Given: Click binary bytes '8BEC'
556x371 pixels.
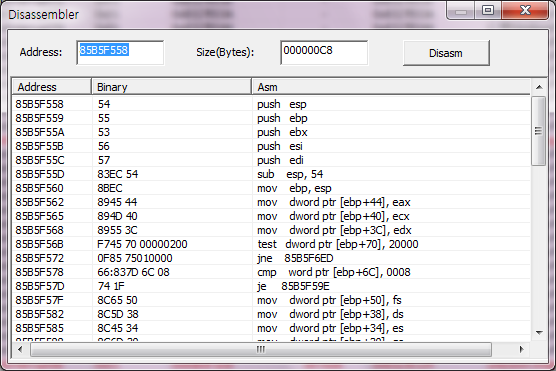Looking at the screenshot, I should coord(110,188).
